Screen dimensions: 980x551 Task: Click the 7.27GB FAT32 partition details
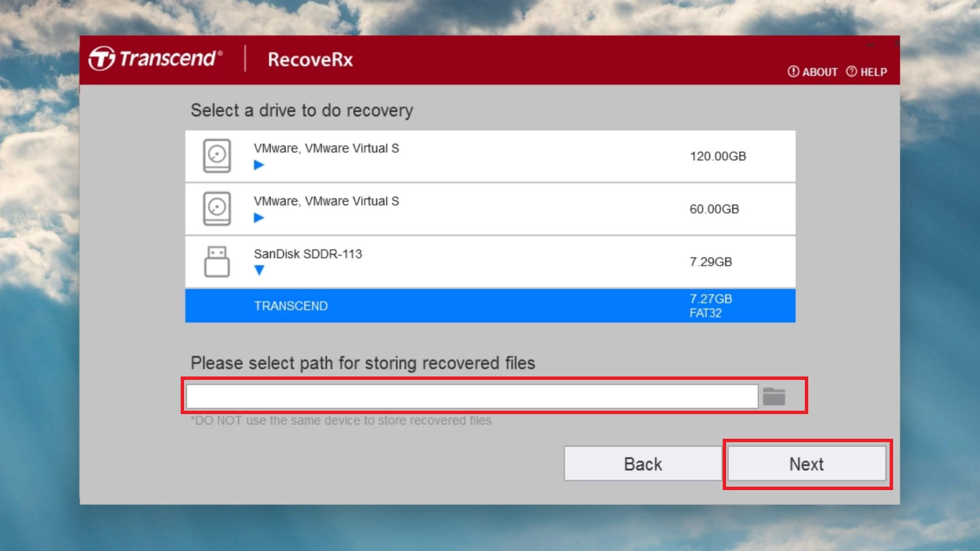click(710, 306)
